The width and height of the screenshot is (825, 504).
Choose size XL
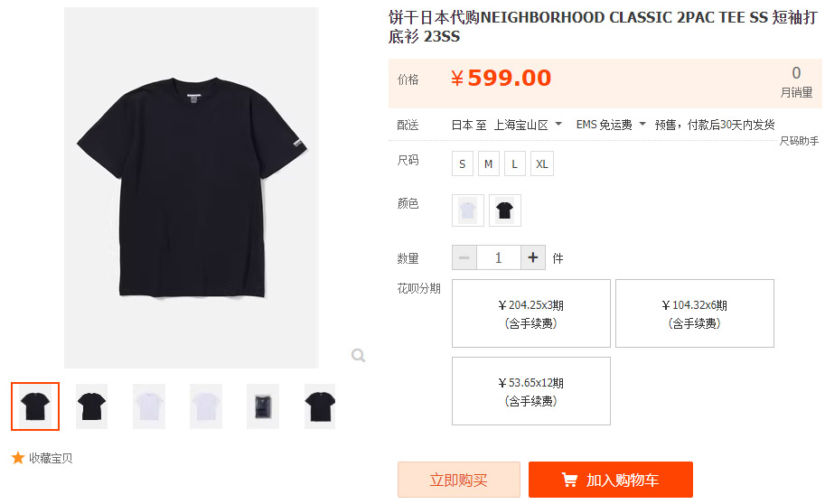pos(542,163)
